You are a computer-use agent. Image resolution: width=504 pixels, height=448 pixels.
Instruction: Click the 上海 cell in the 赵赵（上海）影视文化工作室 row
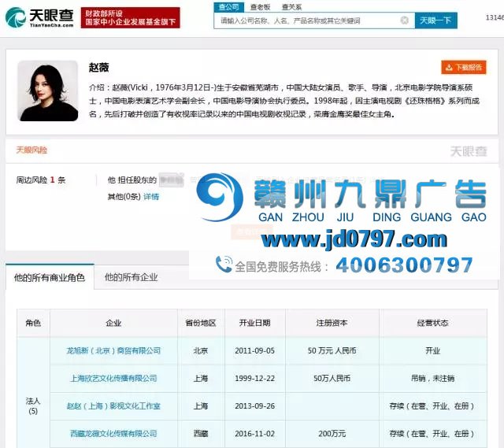pos(201,406)
